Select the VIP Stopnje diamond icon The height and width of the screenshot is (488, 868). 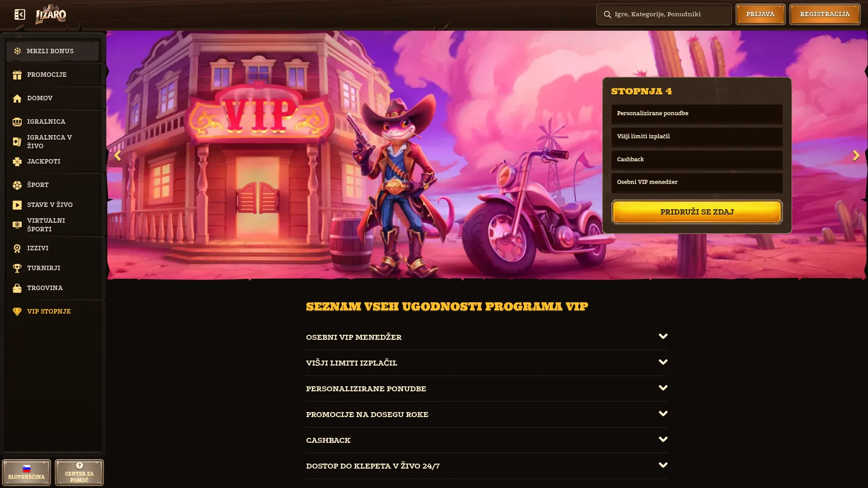[x=17, y=312]
